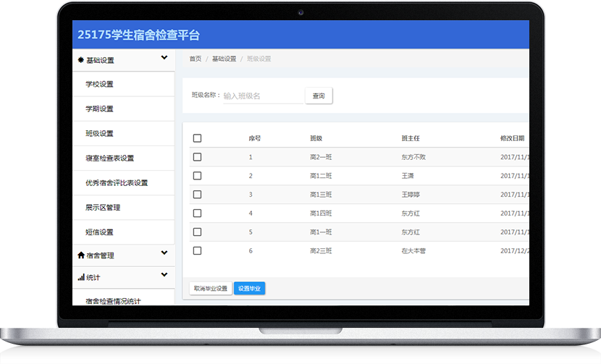601x364 pixels.
Task: Click the home icon beside 宿舍管理
Action: coord(81,255)
